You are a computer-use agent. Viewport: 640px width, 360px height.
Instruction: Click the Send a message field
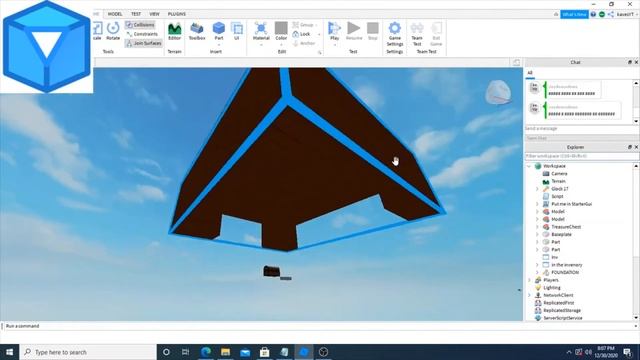(x=579, y=129)
